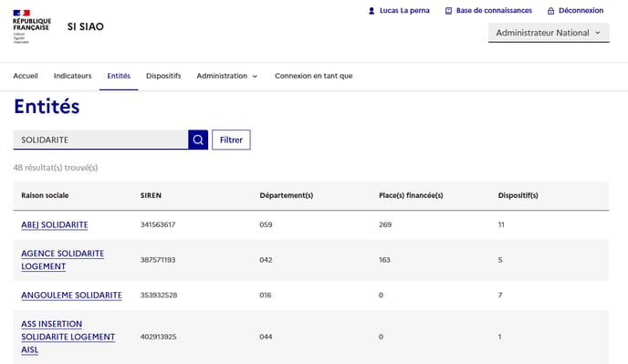The image size is (628, 364).
Task: Open ASS INSERTION SOLIDARITE LOGEMENT AISL link
Action: (68, 337)
